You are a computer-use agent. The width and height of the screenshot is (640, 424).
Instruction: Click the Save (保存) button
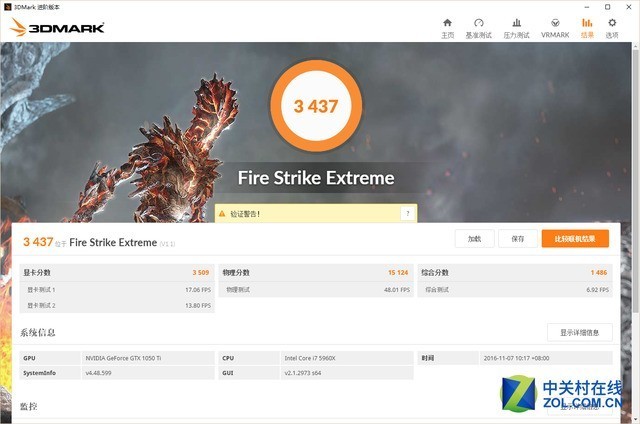518,239
